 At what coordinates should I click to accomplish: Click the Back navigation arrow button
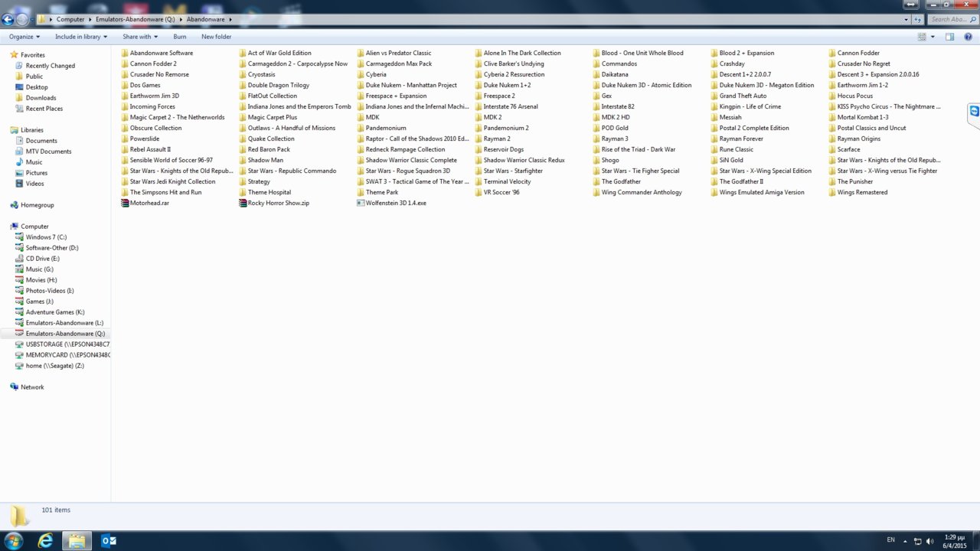(x=8, y=19)
